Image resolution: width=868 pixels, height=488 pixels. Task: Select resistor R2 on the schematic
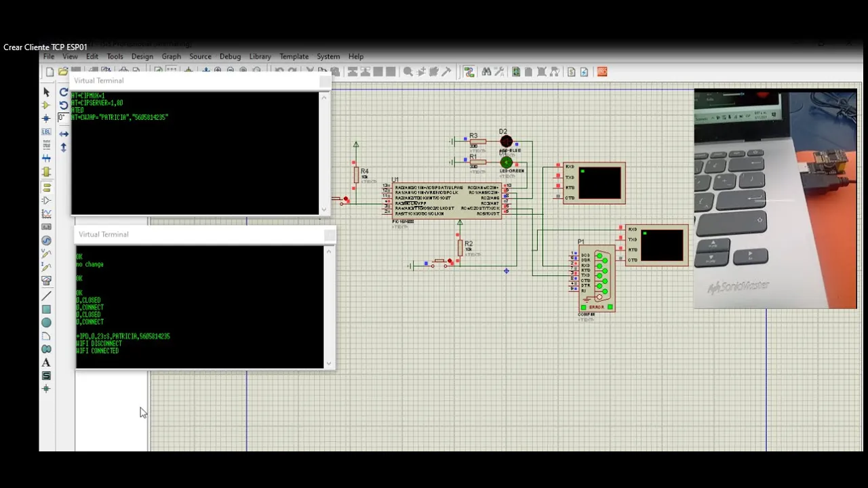coord(460,247)
